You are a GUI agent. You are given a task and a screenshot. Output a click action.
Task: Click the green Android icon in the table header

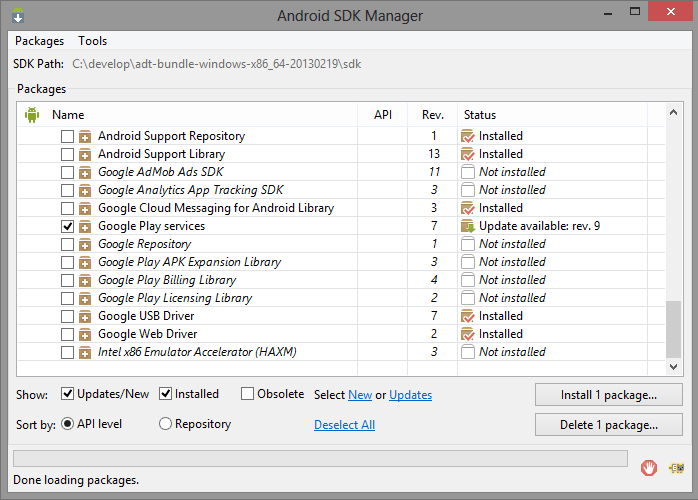[x=32, y=115]
